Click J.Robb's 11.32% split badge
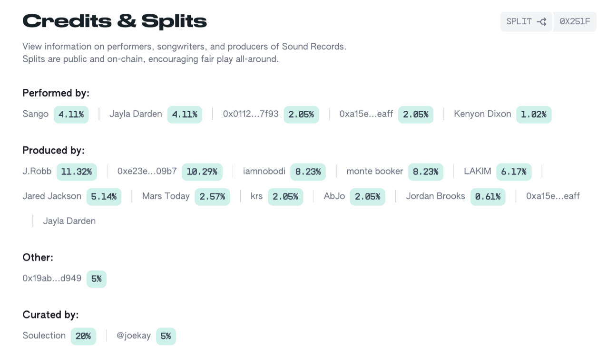The width and height of the screenshot is (607, 364). (77, 172)
